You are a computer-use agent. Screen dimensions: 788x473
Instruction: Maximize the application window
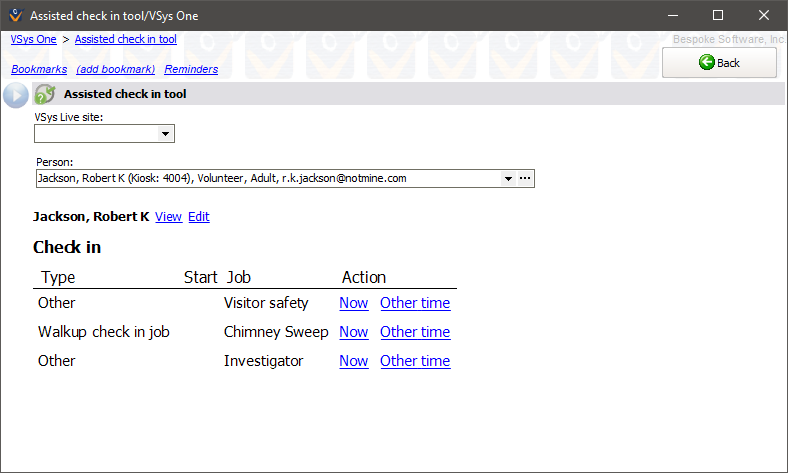717,16
